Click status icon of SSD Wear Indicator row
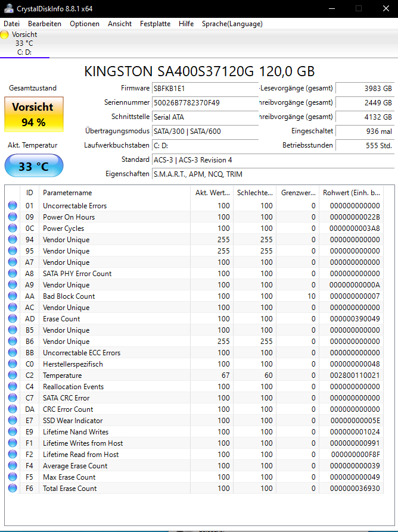 (x=13, y=420)
